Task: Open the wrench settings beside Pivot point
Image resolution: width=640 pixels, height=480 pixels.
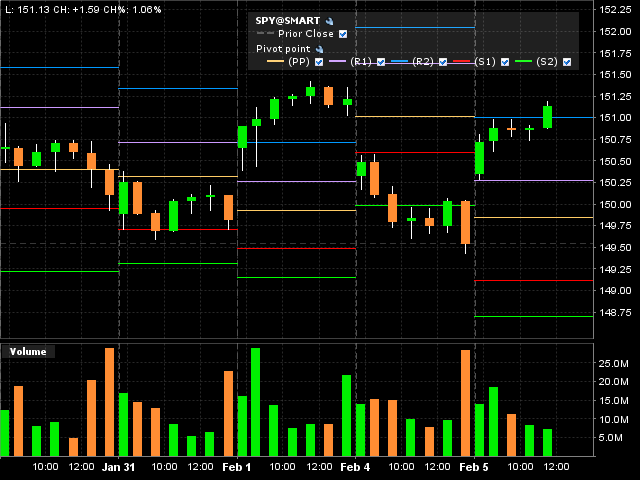Action: (x=320, y=49)
